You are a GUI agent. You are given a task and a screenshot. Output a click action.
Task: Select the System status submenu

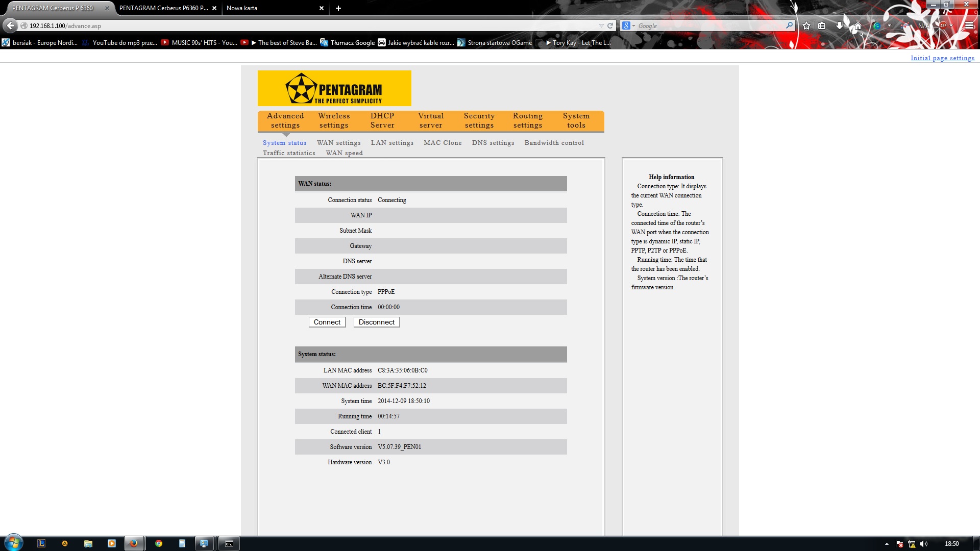coord(285,143)
